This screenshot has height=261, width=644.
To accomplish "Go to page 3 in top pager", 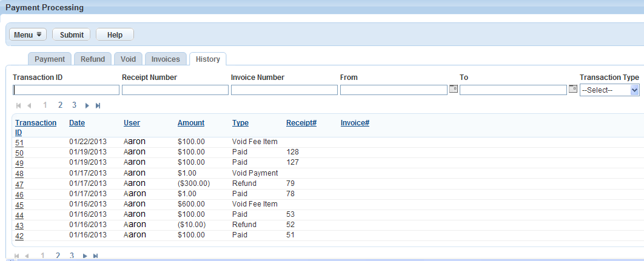I will [74, 105].
